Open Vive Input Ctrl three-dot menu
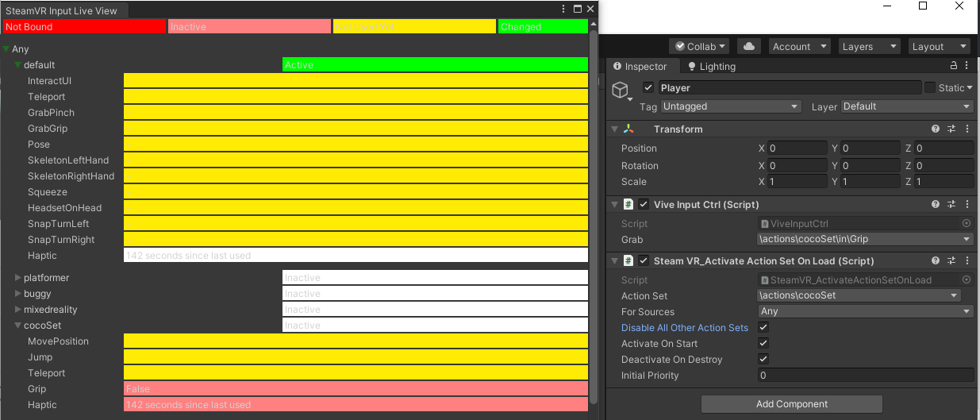Screen dimensions: 980x420 967,204
